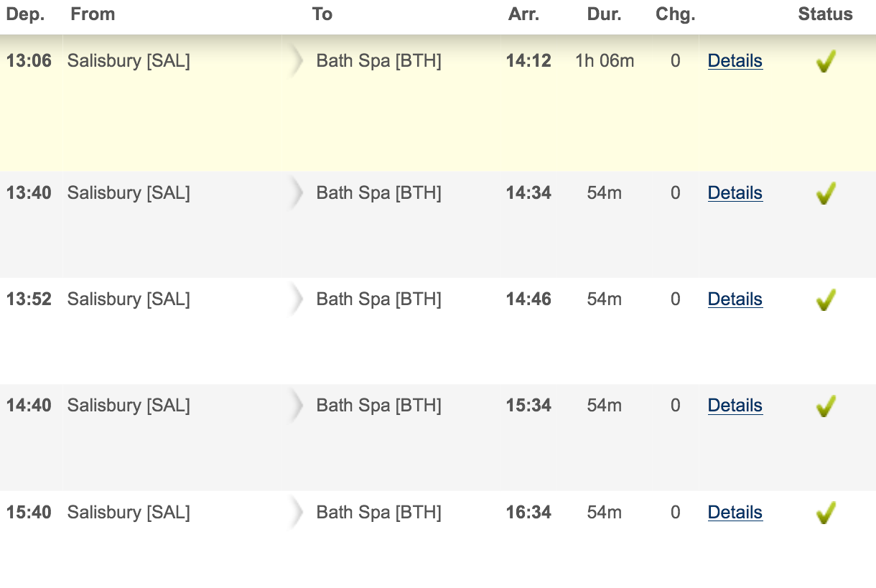Viewport: 876px width, 588px height.
Task: Open Details for the 13:06 departure
Action: pos(735,61)
